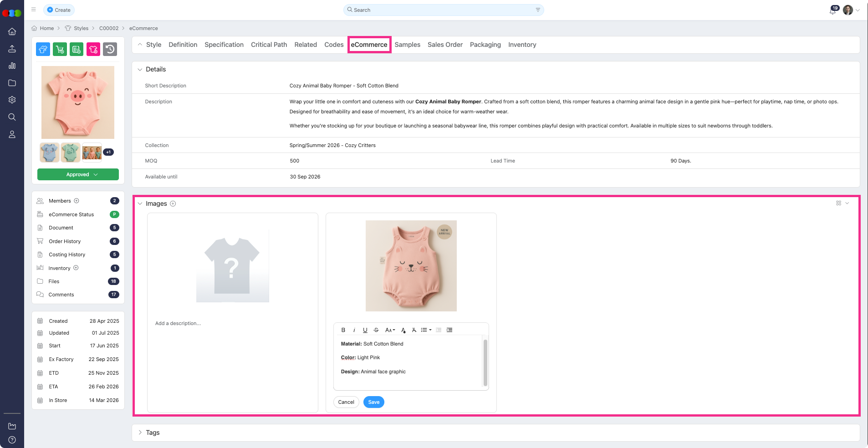Click the blue copy style shirts icon
This screenshot has height=448, width=868.
point(43,49)
